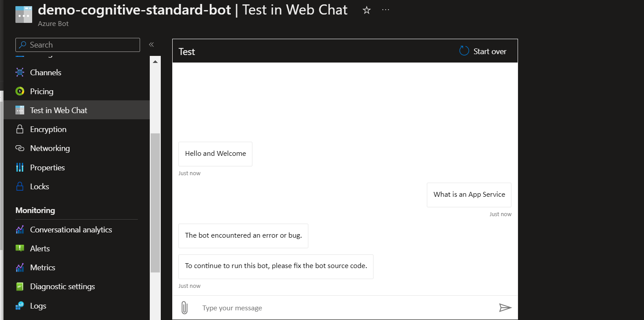Click the Conversational analytics chart icon
This screenshot has height=320, width=644.
20,230
